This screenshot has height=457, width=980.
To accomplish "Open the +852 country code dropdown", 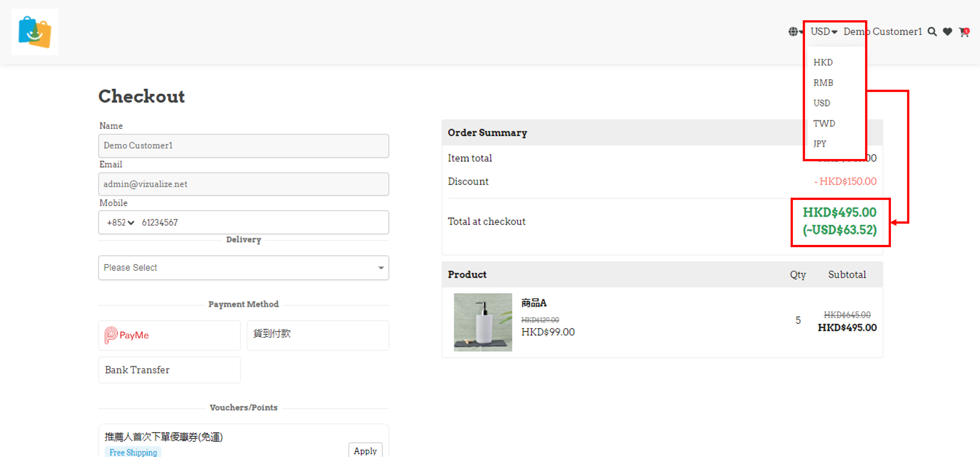I will (x=120, y=223).
